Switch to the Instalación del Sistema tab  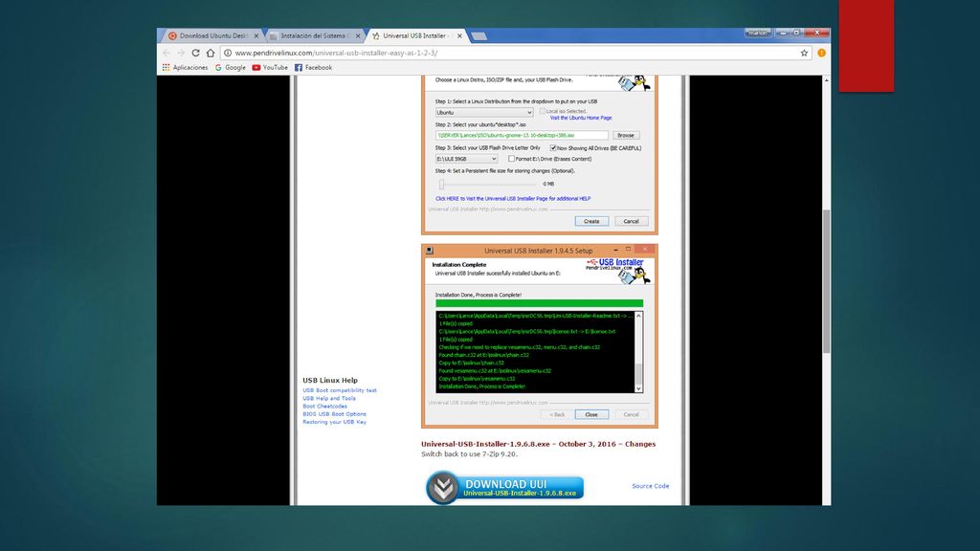[314, 36]
